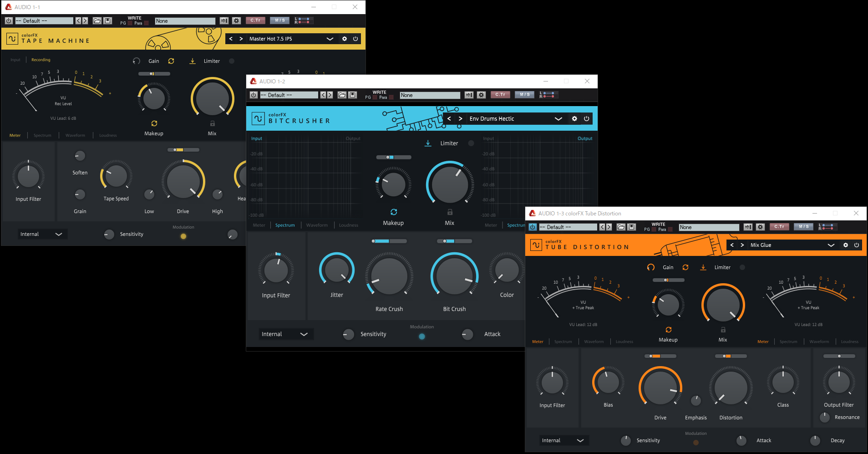Select the Waveform tab in Bitcrusher input meter

tap(317, 225)
